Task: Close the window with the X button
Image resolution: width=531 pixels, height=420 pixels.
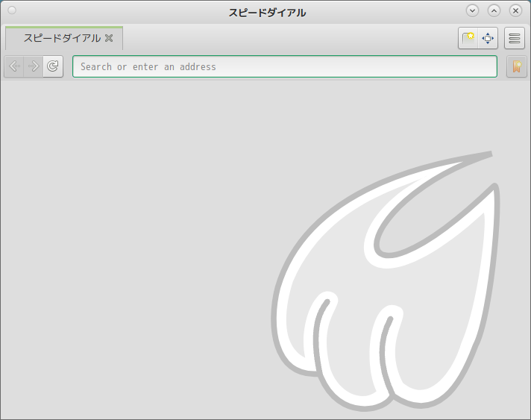Action: point(516,11)
